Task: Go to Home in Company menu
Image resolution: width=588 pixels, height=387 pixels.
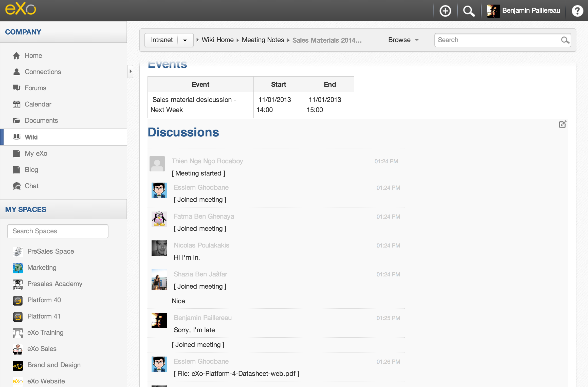Action: [33, 56]
